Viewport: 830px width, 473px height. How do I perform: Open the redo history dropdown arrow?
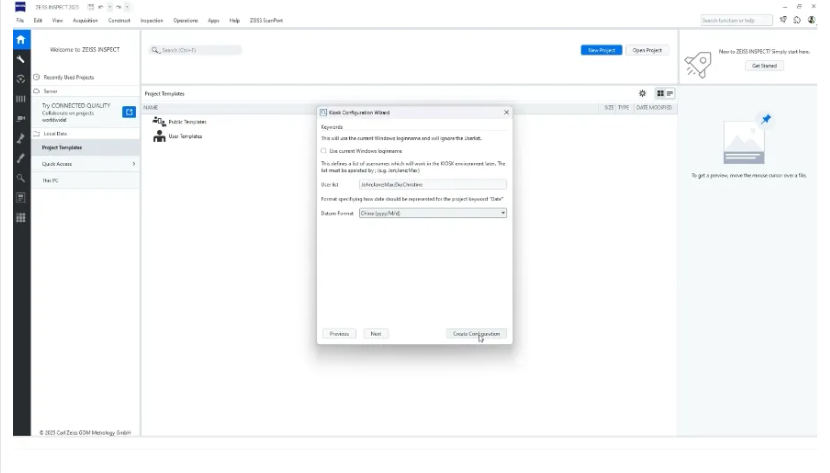[x=128, y=7]
